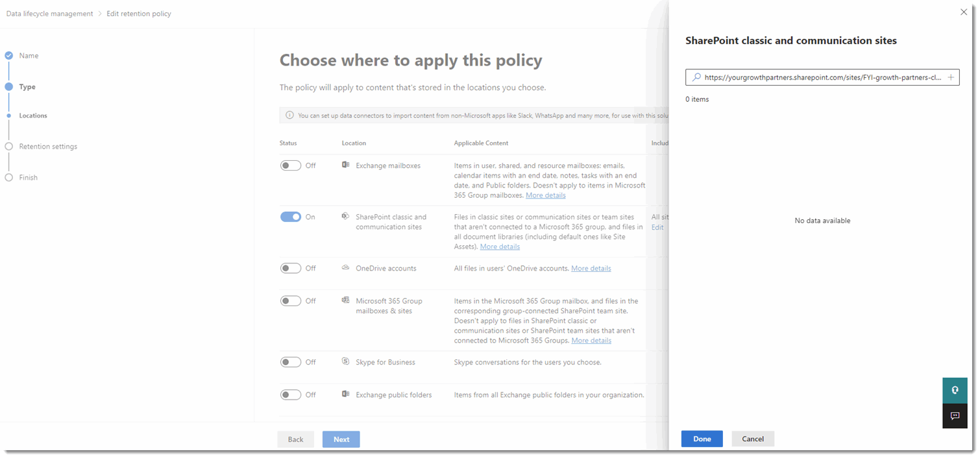This screenshot has width=980, height=458.
Task: Go to Retention settings wizard step
Action: coord(48,147)
